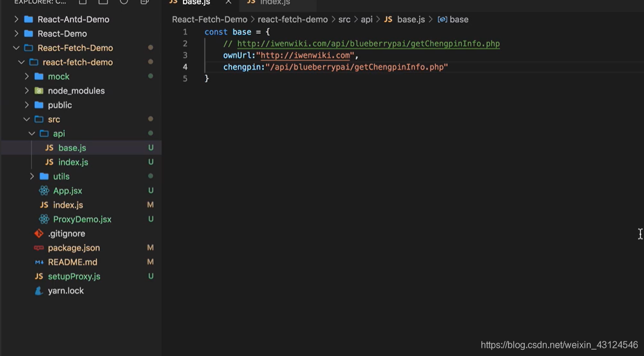The width and height of the screenshot is (644, 356).
Task: Click the public folder icon
Action: (39, 105)
